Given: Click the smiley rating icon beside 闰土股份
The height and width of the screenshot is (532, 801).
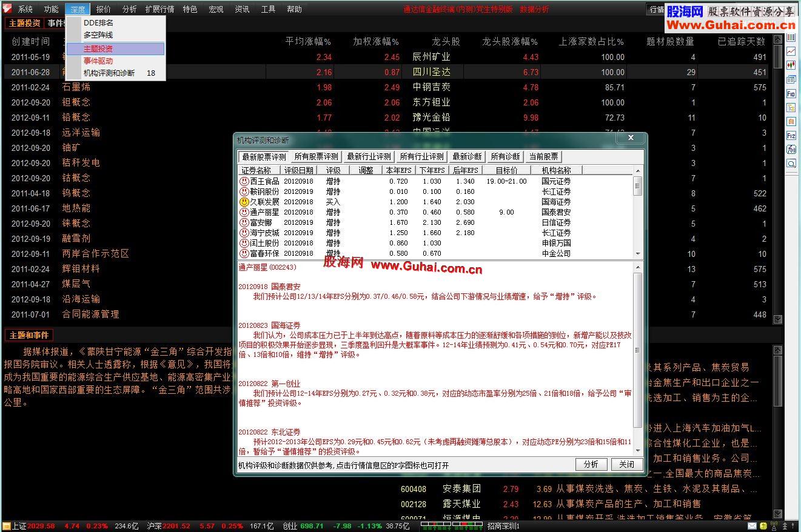Looking at the screenshot, I should (244, 243).
